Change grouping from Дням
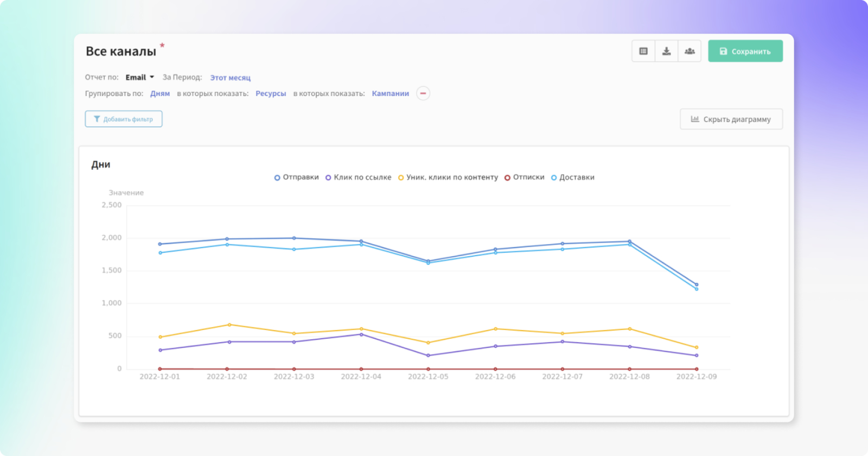The height and width of the screenshot is (456, 868). click(160, 93)
